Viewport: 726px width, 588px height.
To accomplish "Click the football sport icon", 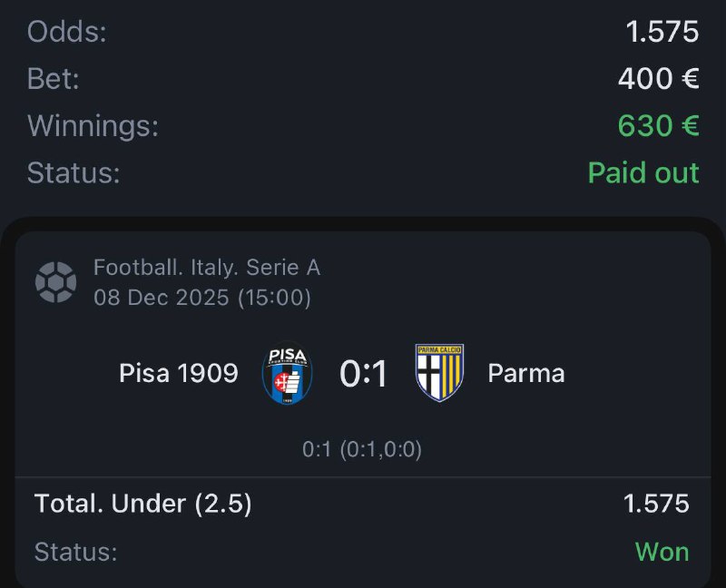I will tap(55, 282).
